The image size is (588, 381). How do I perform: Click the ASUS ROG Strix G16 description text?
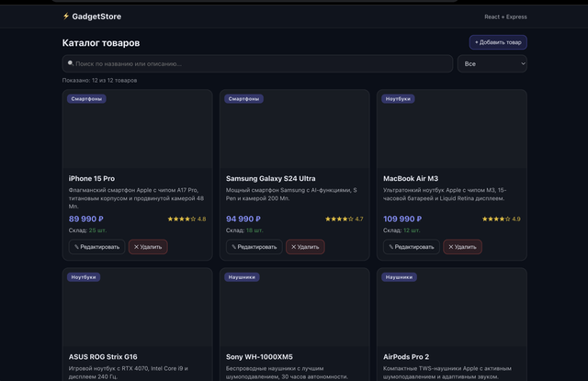[x=129, y=373]
